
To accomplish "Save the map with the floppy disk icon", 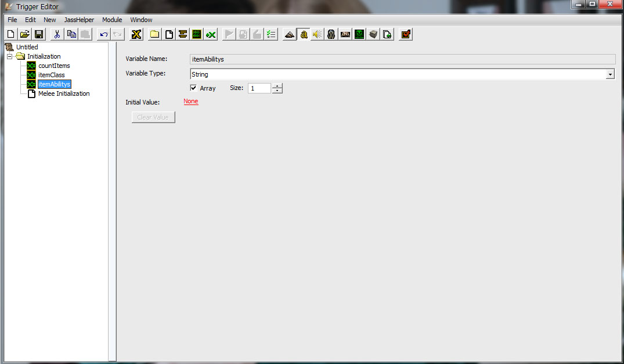I will [x=39, y=35].
